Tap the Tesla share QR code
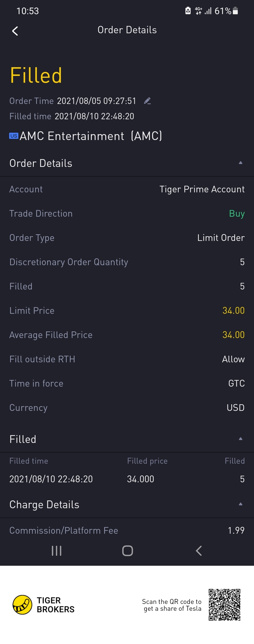 224,604
